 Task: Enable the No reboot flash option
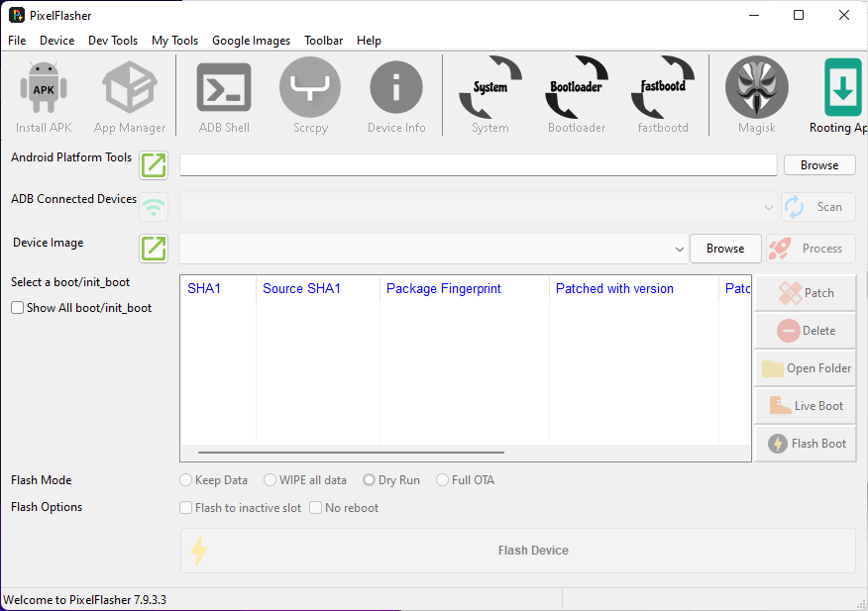point(315,506)
